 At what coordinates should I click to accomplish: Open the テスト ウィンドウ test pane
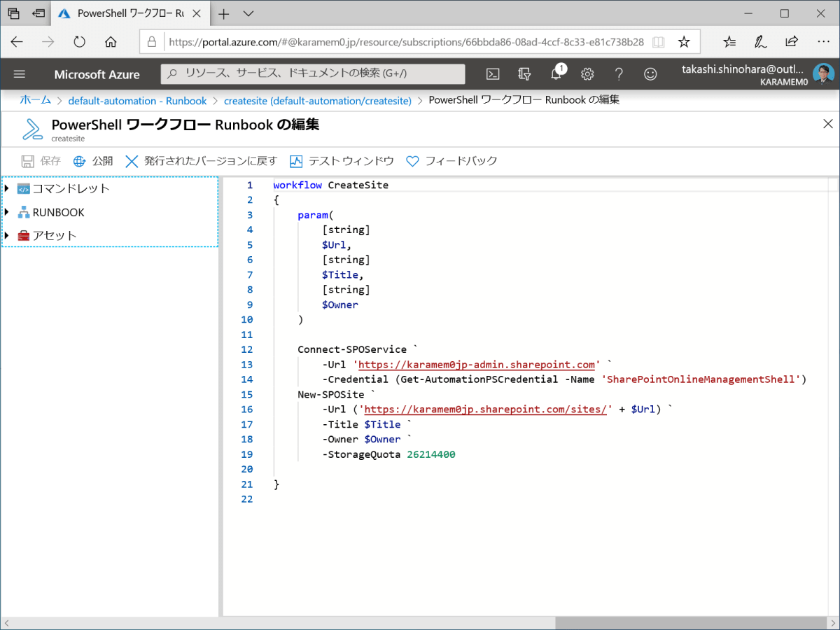[x=342, y=161]
